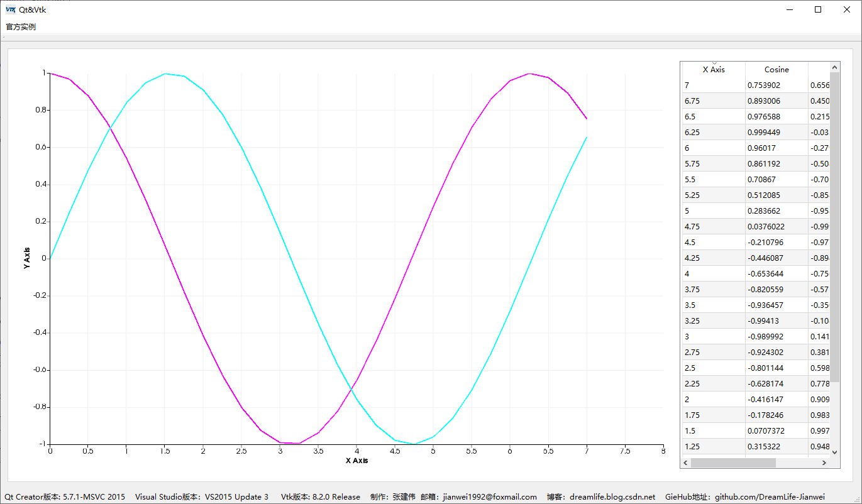Select X Axis cell with value 3.25
The height and width of the screenshot is (504, 862).
point(714,320)
